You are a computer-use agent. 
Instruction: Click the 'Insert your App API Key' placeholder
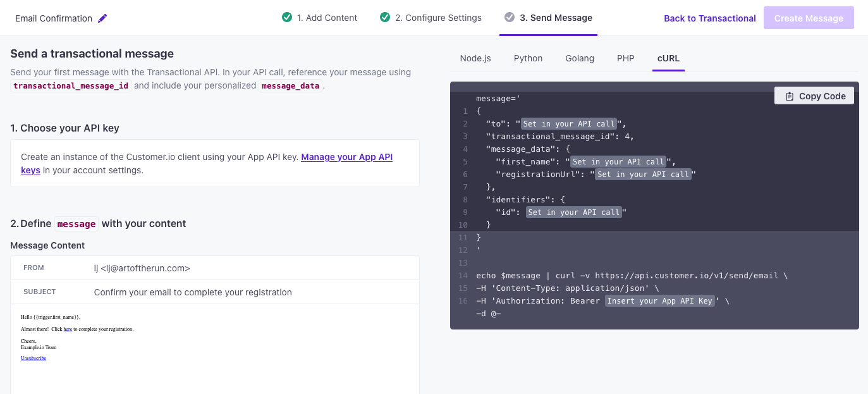click(660, 300)
